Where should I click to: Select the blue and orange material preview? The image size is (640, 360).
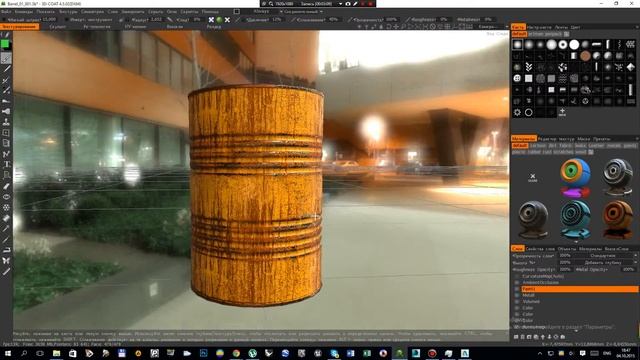(x=575, y=178)
